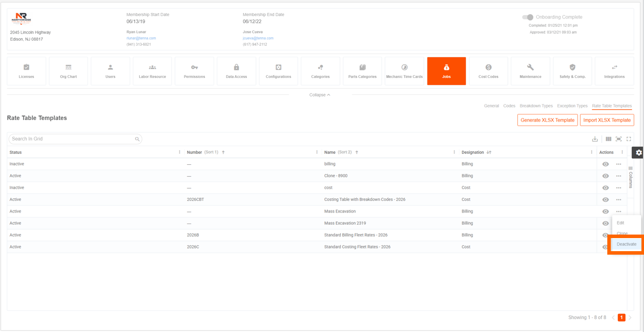
Task: Open the Number column options menu
Action: (317, 152)
